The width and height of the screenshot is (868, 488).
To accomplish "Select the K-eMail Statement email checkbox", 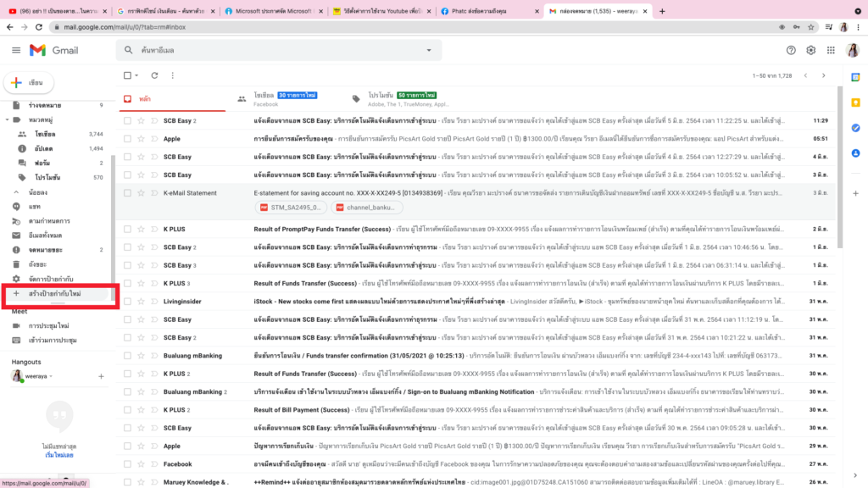I will coord(127,193).
